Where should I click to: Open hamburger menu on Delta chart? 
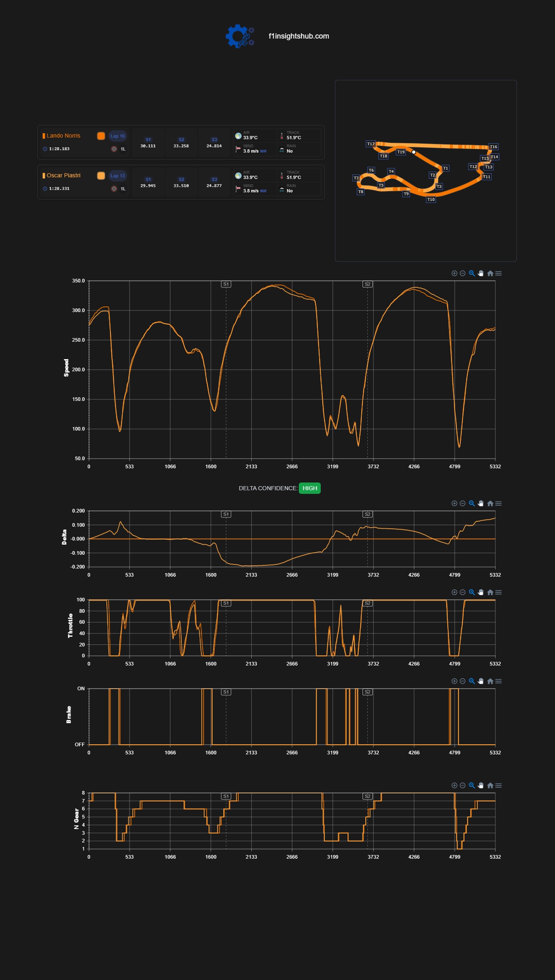499,503
